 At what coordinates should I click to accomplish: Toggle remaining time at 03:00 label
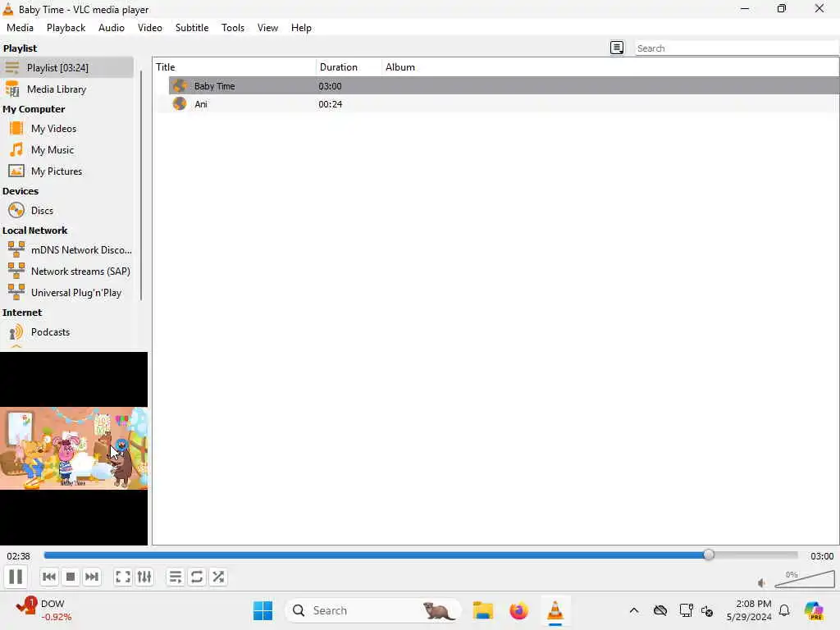822,556
